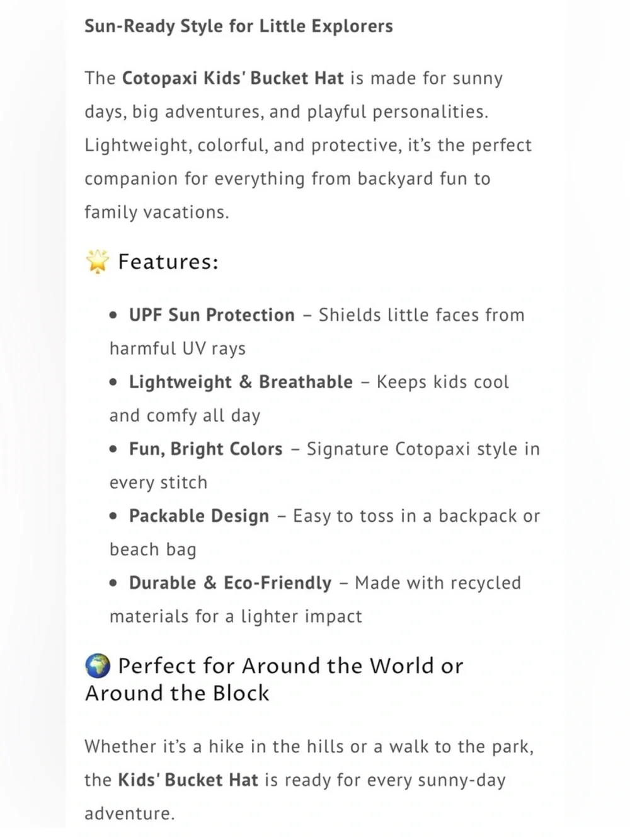Select the 'Packable Design' bullet title
This screenshot has height=840, width=630.
point(199,516)
